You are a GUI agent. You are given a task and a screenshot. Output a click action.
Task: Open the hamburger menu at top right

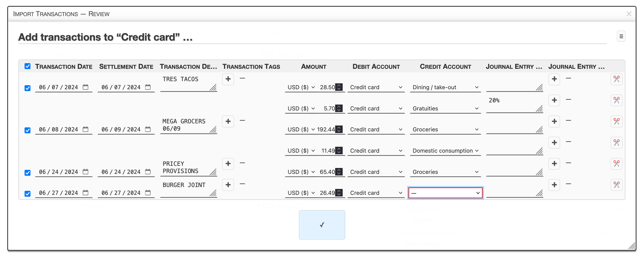[621, 36]
